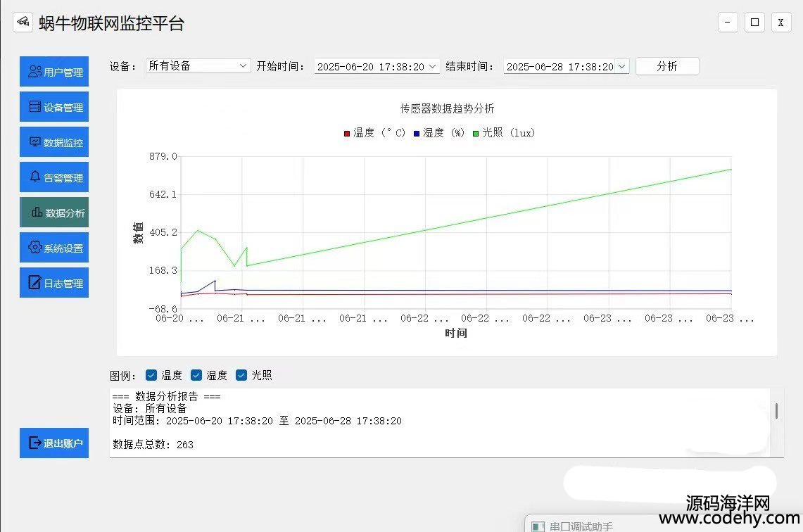Click the logout door-arrow icon
The height and width of the screenshot is (532, 803).
(34, 443)
